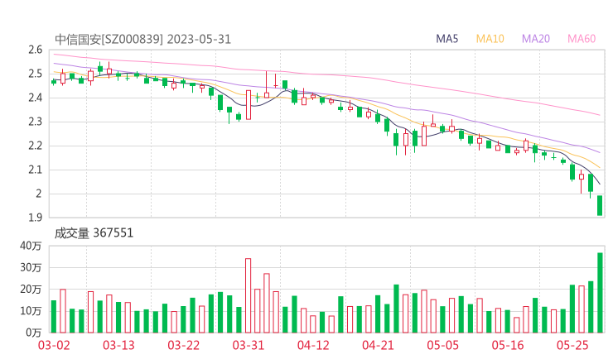Select the 2.6 price axis label
Image resolution: width=613 pixels, height=364 pixels.
pyautogui.click(x=35, y=50)
